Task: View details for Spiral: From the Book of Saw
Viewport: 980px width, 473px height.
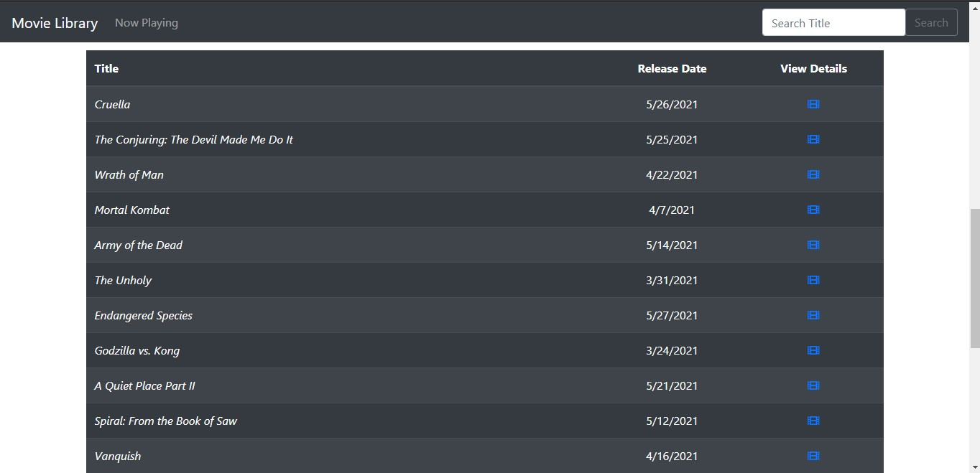Action: 813,421
